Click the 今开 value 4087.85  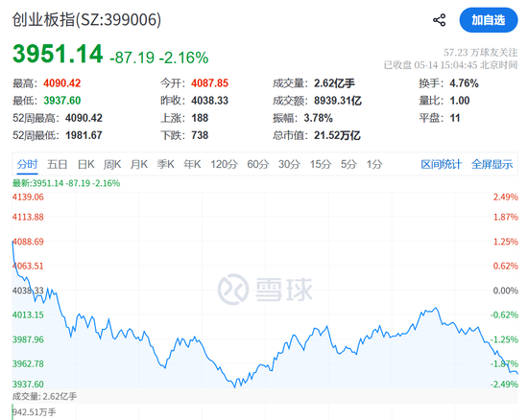click(209, 83)
